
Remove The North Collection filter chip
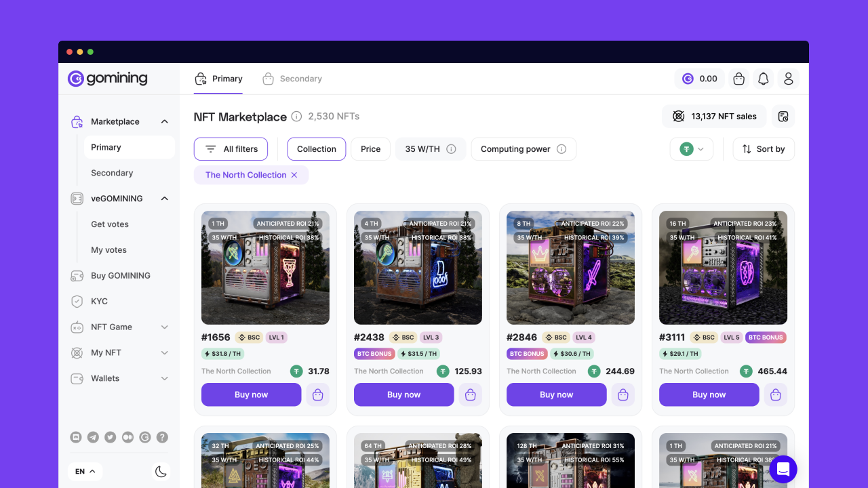tap(294, 175)
